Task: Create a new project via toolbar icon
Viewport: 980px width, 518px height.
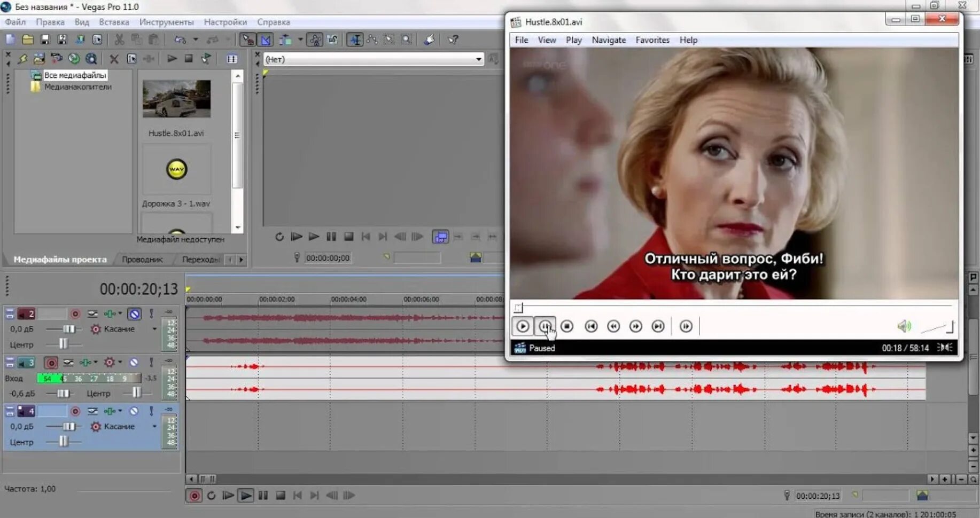Action: 10,40
